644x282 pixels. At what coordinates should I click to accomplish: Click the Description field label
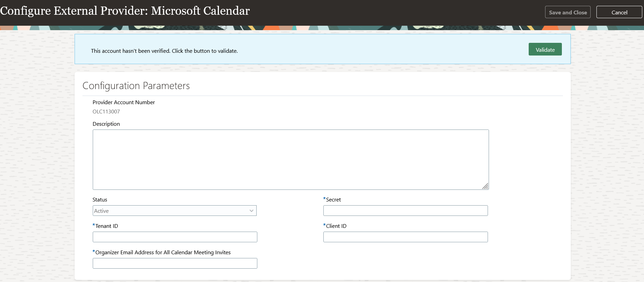(x=106, y=124)
